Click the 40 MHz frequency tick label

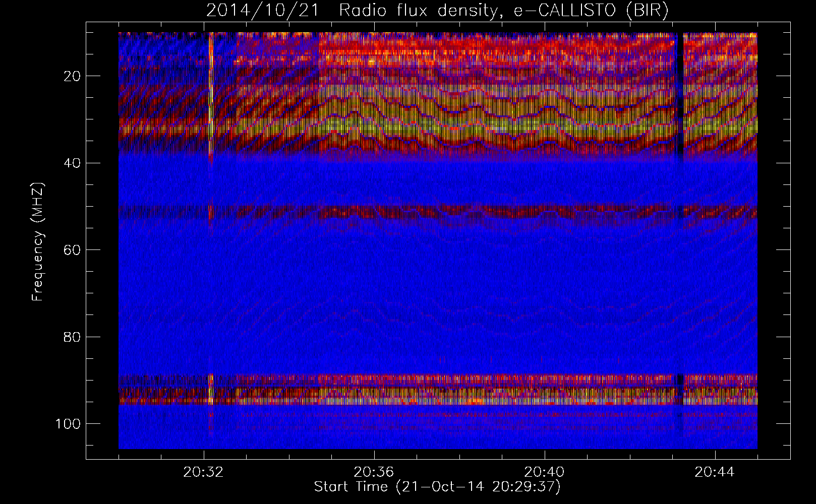(72, 163)
